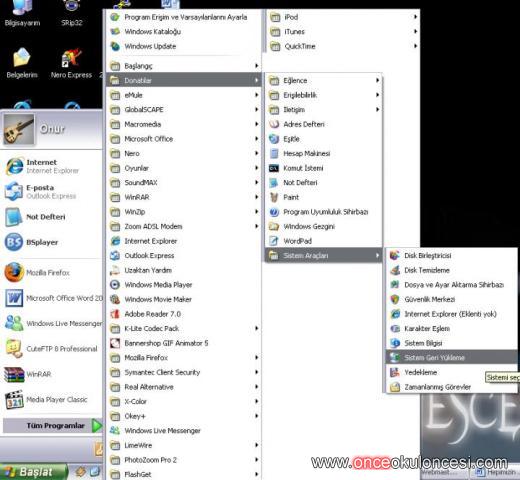This screenshot has width=520, height=480.
Task: Click the Adres Defteri icon
Action: pos(274,124)
